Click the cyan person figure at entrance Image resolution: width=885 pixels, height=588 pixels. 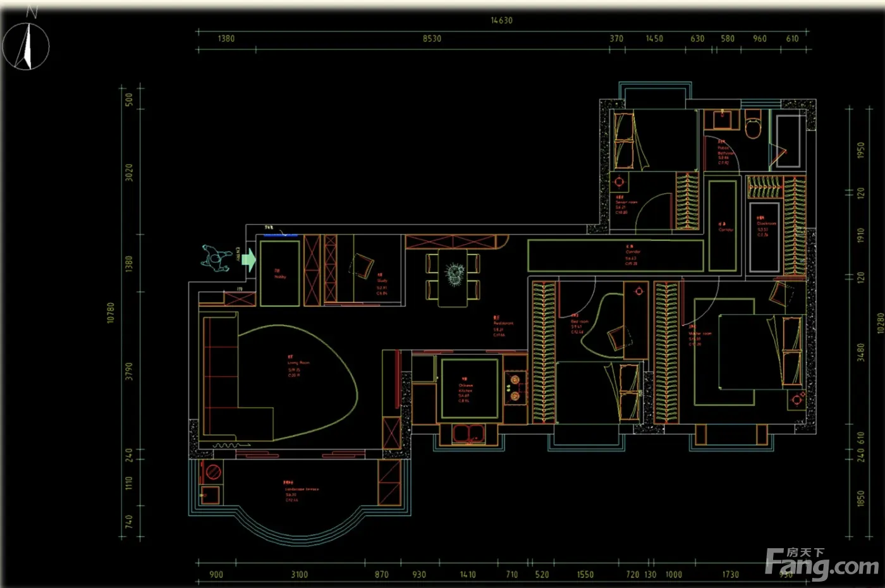216,258
